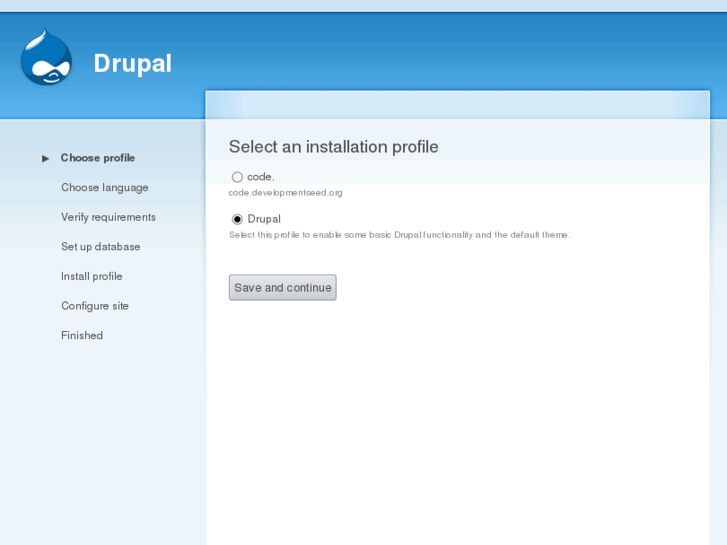
Task: Click the "Select an installation profile" heading
Action: (x=333, y=147)
